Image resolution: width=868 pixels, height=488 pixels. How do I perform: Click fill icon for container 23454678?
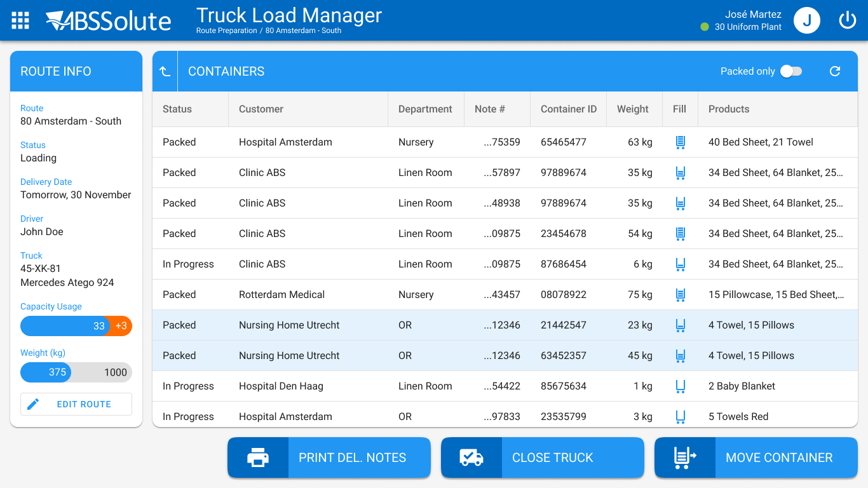coord(681,234)
